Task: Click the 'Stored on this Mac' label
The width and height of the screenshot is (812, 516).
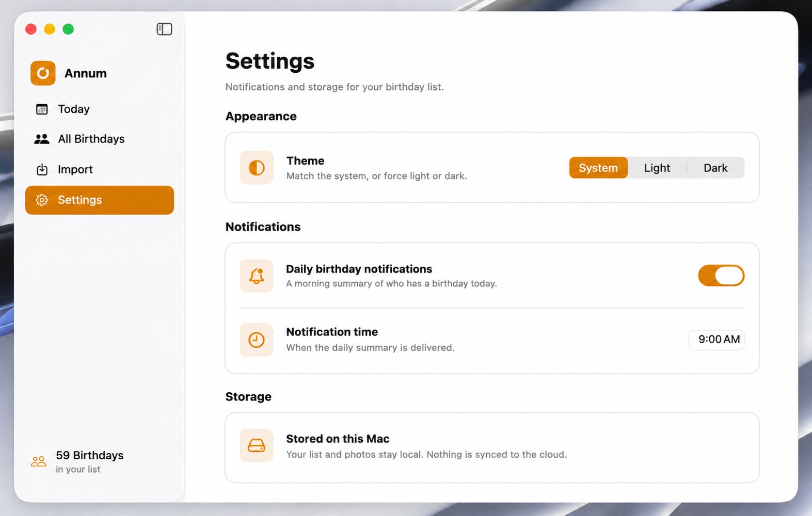Action: 338,439
